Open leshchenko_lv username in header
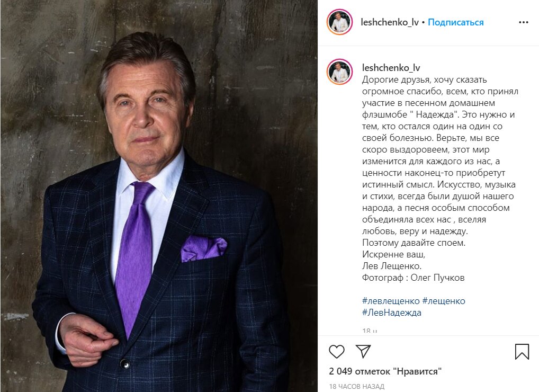The height and width of the screenshot is (392, 539). coord(390,22)
